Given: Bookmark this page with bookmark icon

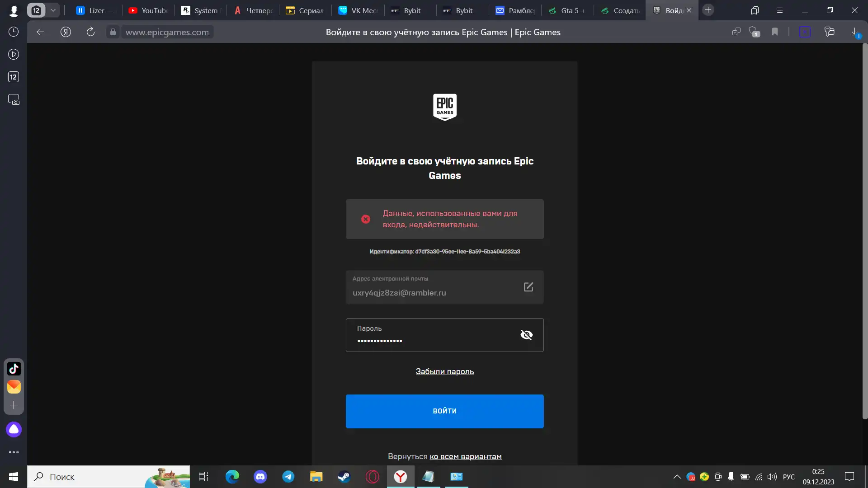Looking at the screenshot, I should click(x=775, y=32).
